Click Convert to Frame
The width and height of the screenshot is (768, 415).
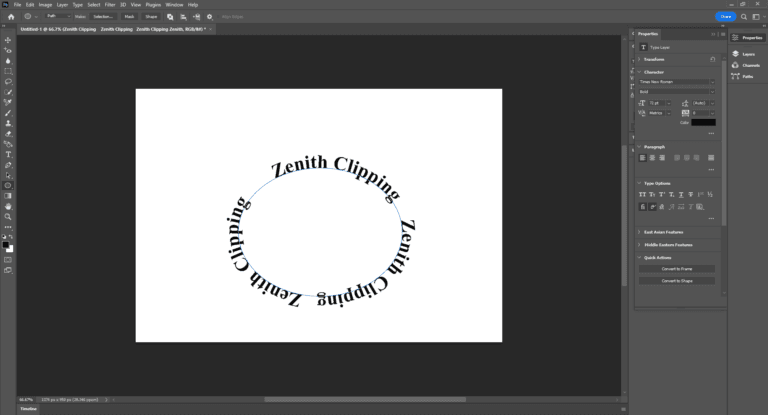point(676,269)
